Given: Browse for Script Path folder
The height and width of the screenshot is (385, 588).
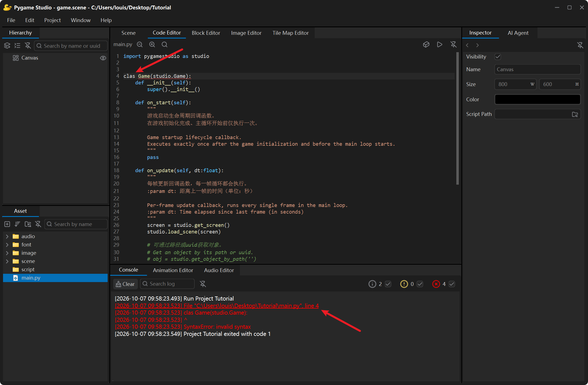Looking at the screenshot, I should 575,114.
